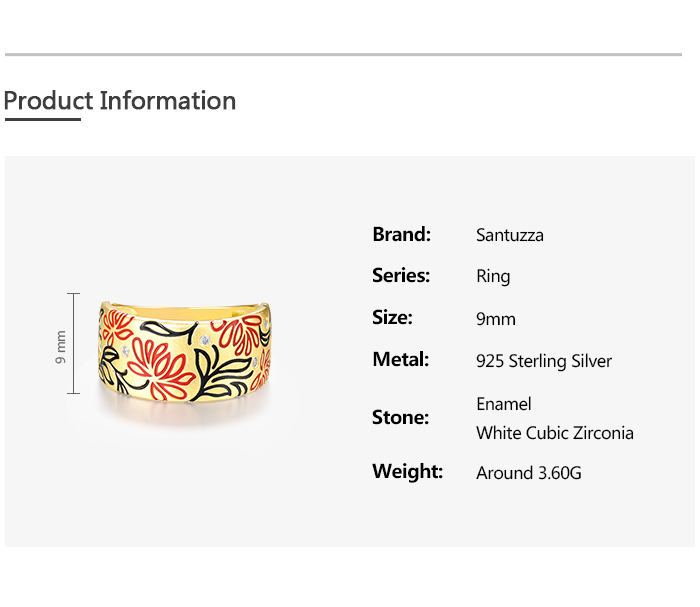Select the 925 Sterling Silver text

[544, 362]
